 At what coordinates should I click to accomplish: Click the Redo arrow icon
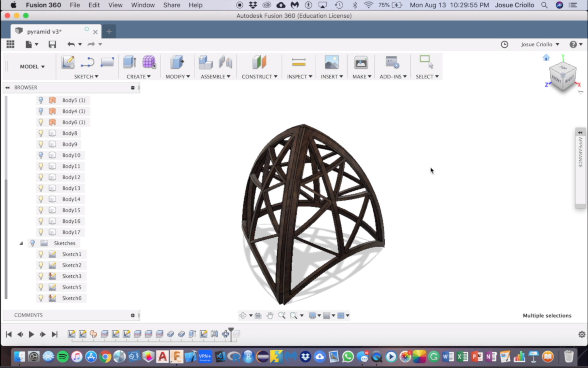91,44
